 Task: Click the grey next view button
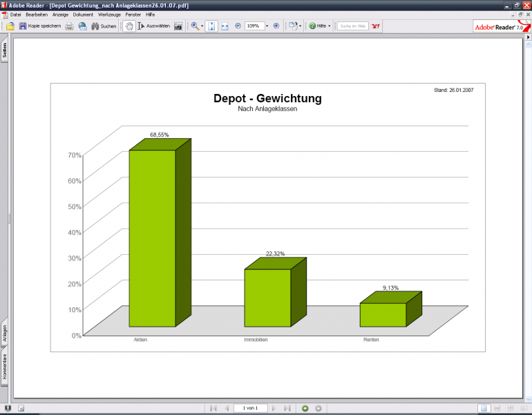click(319, 408)
